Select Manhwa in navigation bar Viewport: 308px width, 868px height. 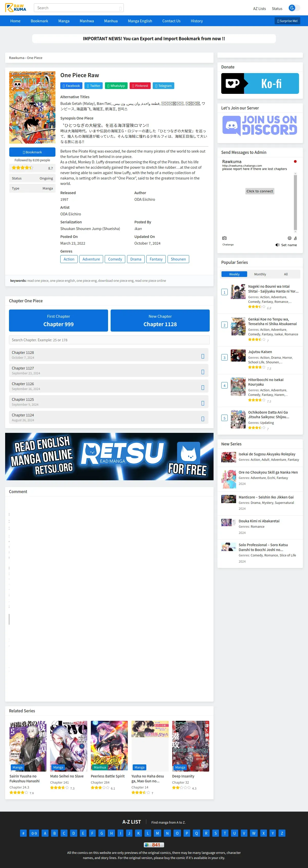coord(87,21)
